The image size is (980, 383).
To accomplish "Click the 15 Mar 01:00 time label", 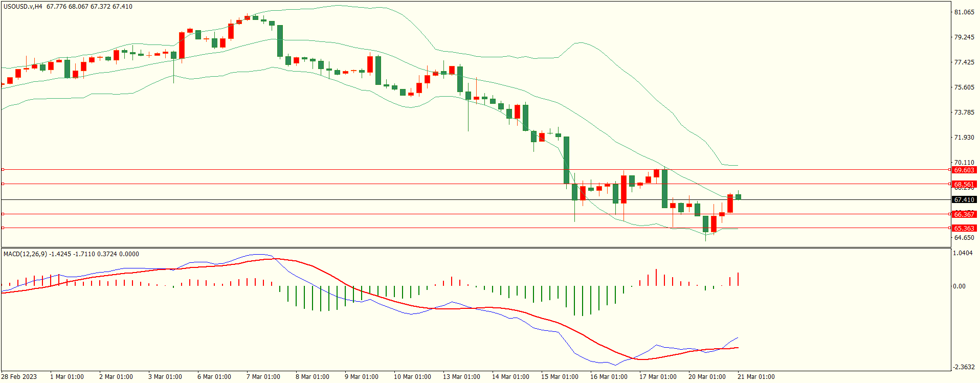I will point(560,377).
